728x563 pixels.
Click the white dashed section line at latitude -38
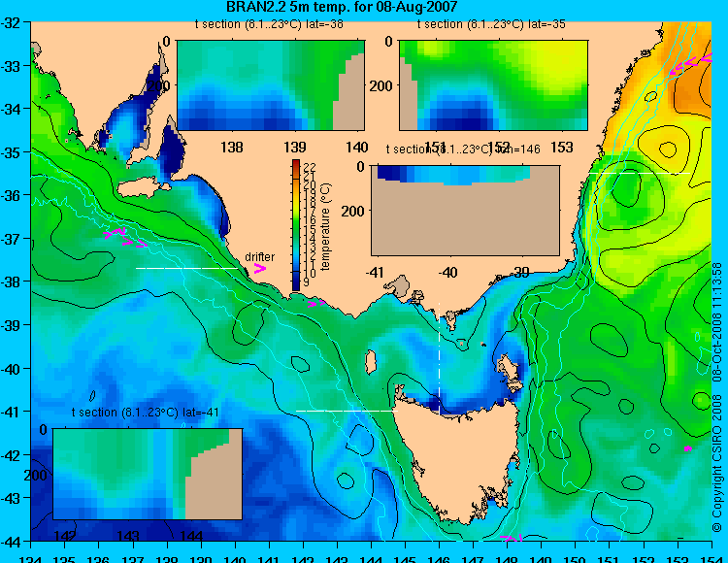[x=187, y=268]
